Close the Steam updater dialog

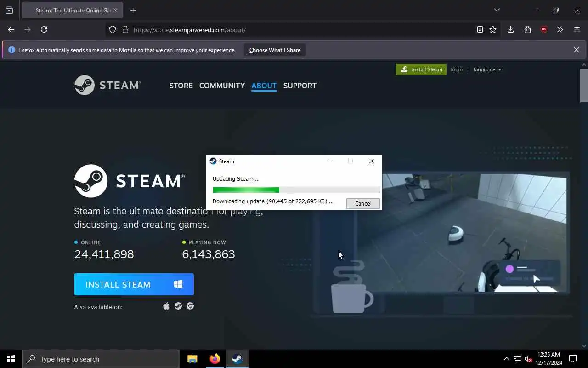[372, 161]
